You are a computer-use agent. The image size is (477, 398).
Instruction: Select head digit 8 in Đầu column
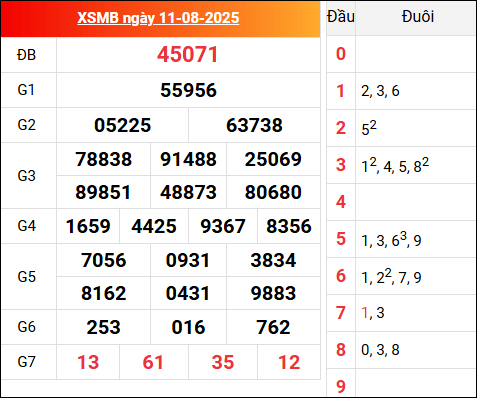point(341,350)
